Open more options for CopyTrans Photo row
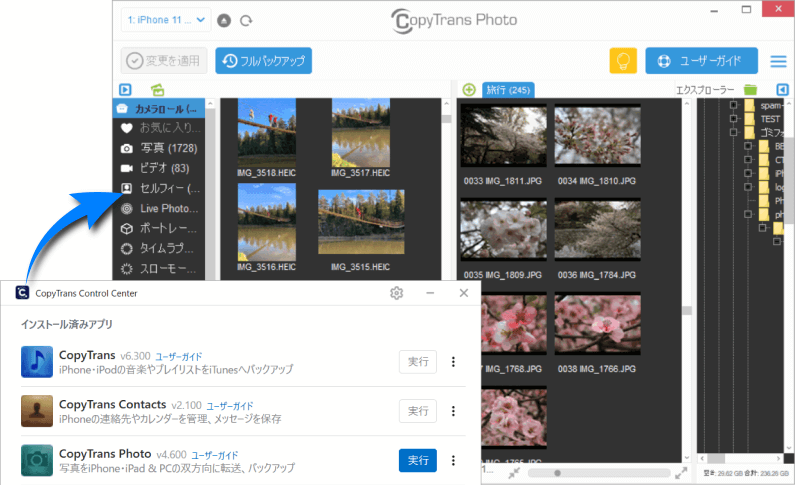795x485 pixels. pos(453,460)
